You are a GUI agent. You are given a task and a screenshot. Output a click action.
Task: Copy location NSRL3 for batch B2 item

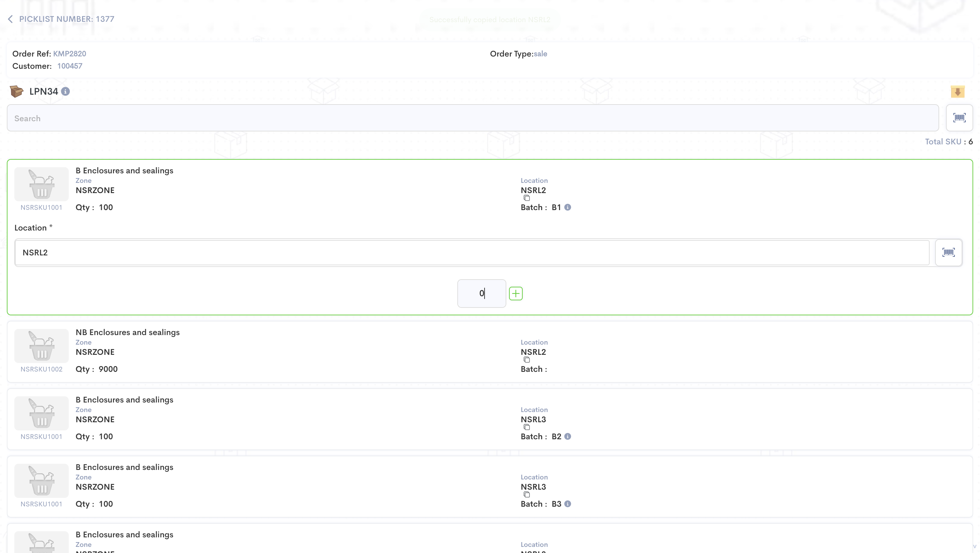coord(526,427)
